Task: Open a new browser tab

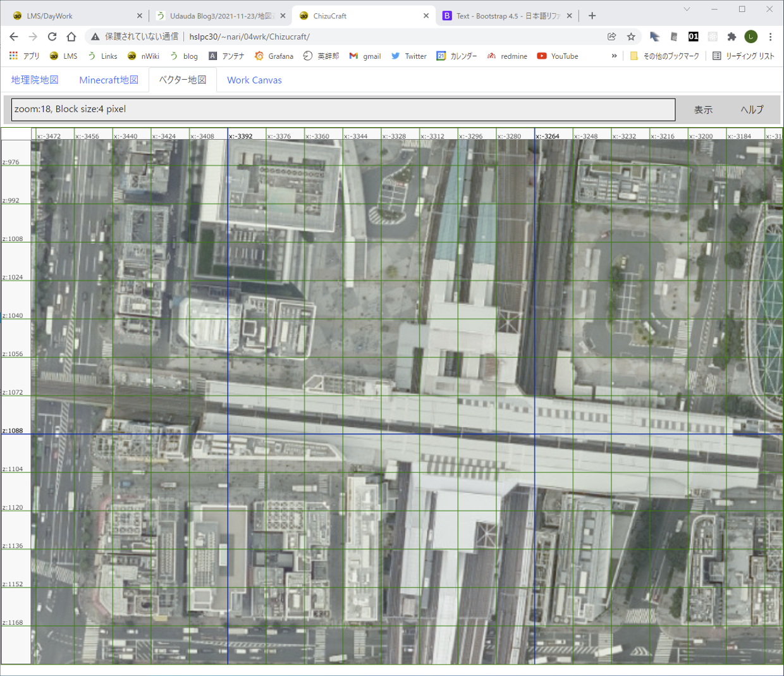Action: pyautogui.click(x=592, y=16)
